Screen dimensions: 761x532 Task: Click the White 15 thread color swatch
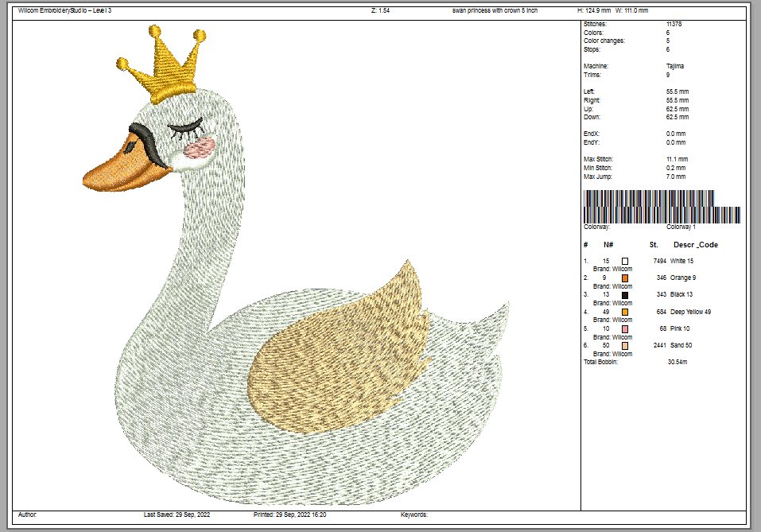[x=625, y=261]
